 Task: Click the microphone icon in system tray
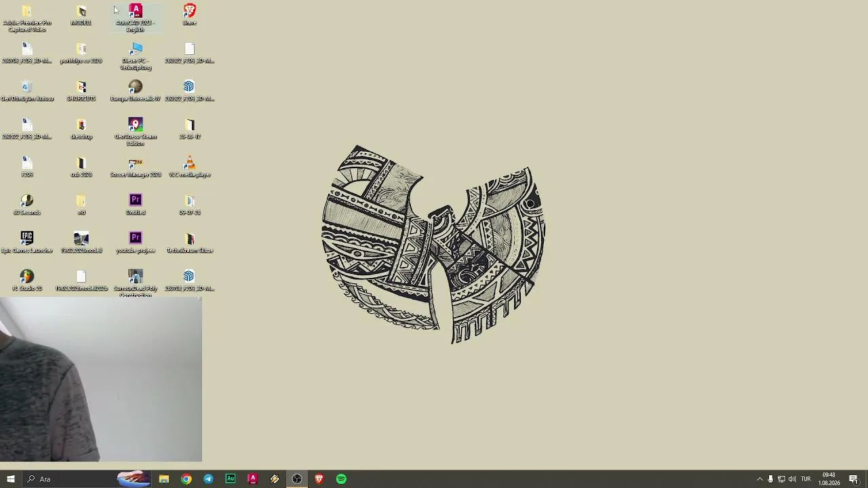click(x=770, y=479)
